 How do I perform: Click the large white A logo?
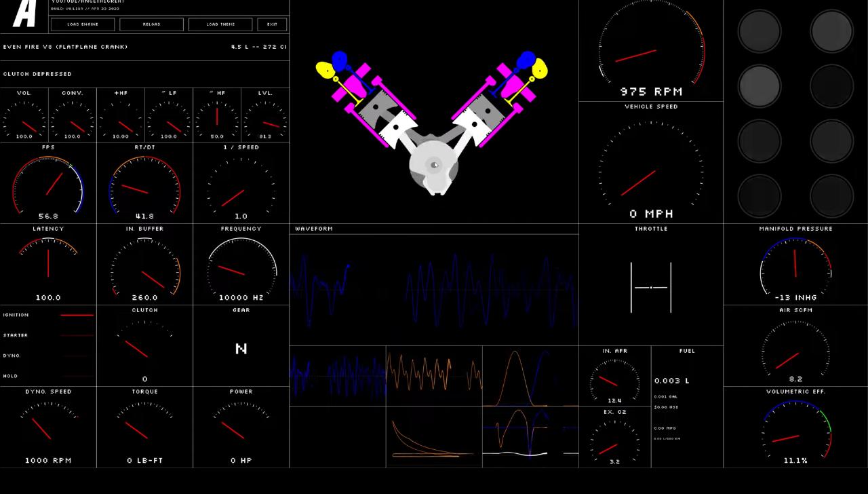(24, 14)
